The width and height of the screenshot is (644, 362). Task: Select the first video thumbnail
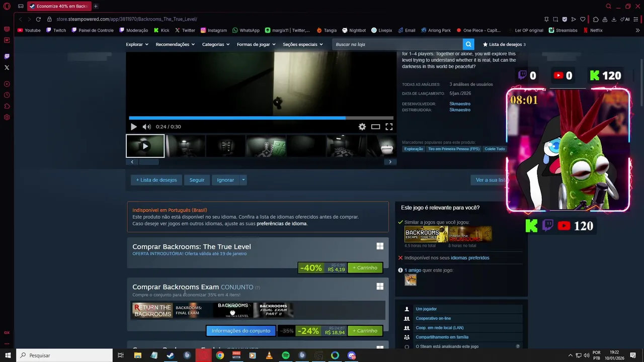coord(145,146)
